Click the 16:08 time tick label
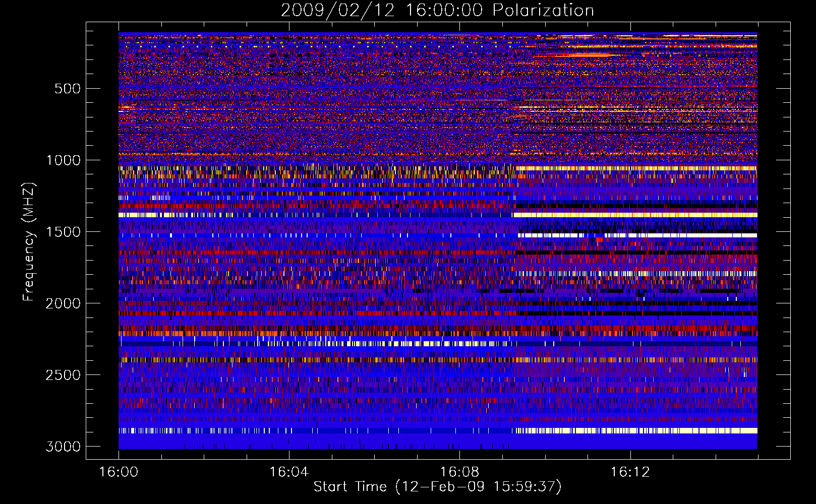 pos(459,472)
